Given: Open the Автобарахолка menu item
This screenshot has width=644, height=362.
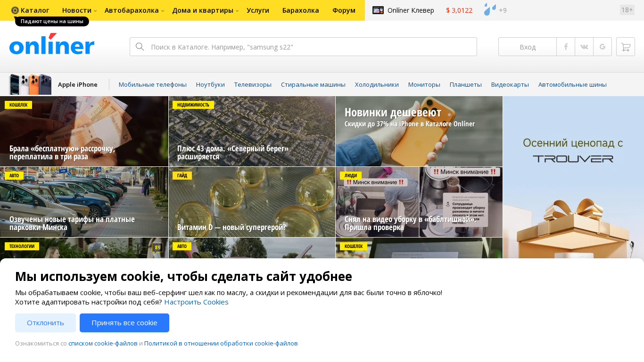Looking at the screenshot, I should pos(132,10).
